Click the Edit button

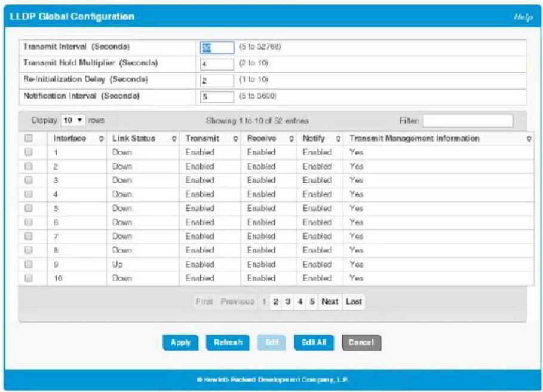pos(271,342)
